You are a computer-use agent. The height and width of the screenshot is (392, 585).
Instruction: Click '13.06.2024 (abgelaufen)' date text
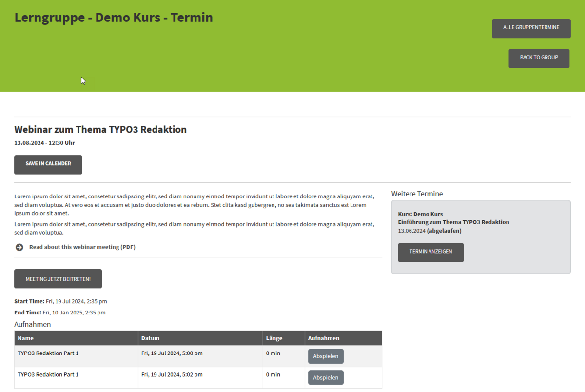429,231
